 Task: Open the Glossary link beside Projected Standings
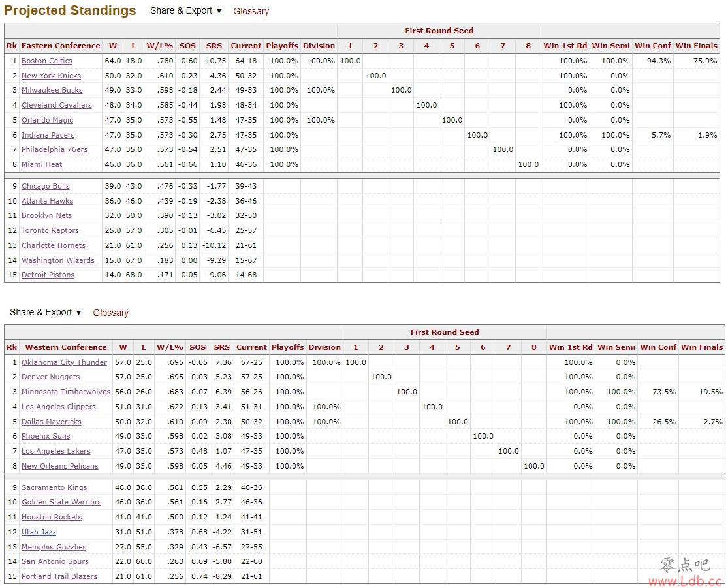coord(251,11)
